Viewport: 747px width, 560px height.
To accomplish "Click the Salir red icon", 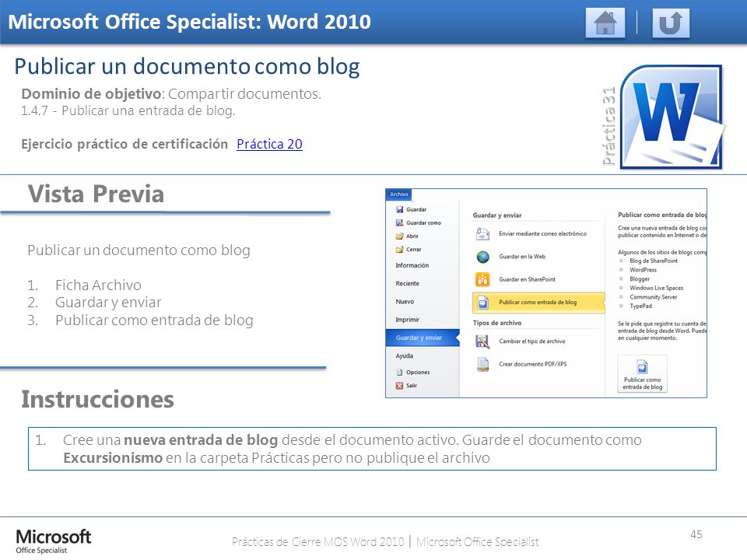I will (x=400, y=386).
